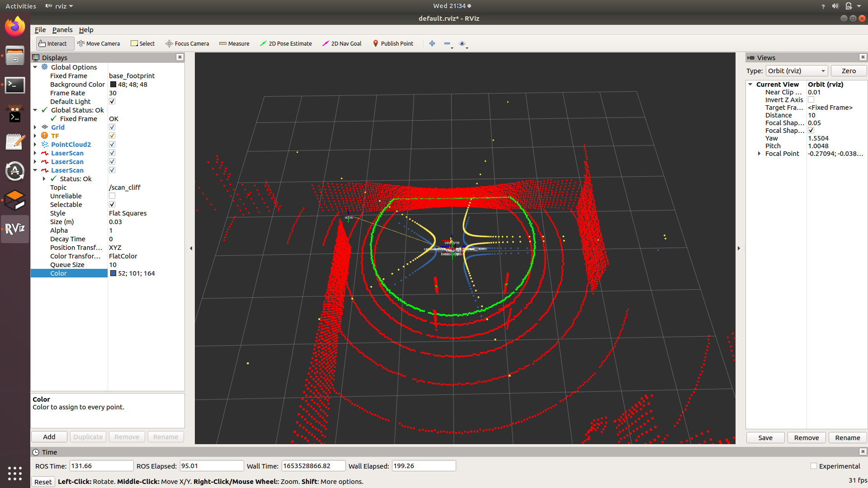Collapse the Global Options tree item
Image resolution: width=868 pixels, height=488 pixels.
(x=35, y=67)
